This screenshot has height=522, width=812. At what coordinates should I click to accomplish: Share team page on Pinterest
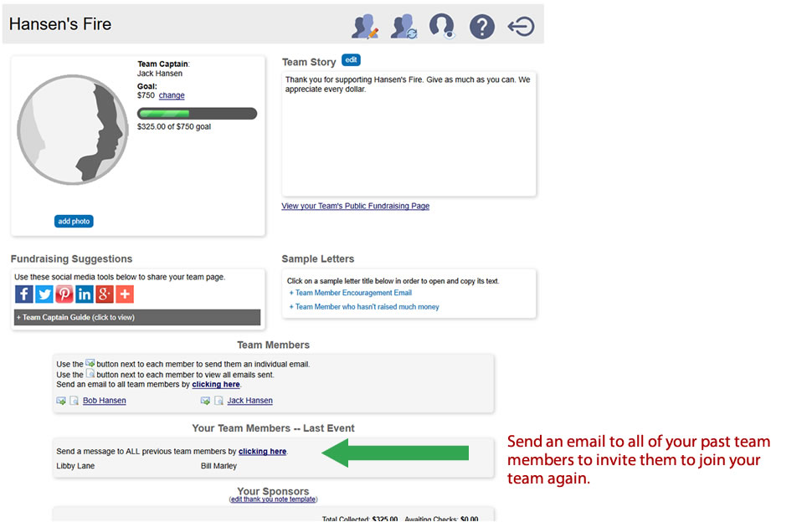pos(64,294)
